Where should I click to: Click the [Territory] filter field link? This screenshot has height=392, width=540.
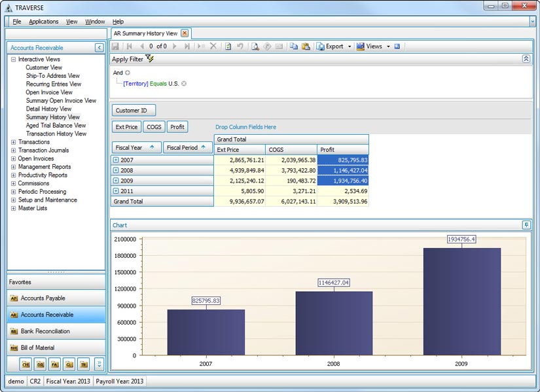[x=135, y=83]
